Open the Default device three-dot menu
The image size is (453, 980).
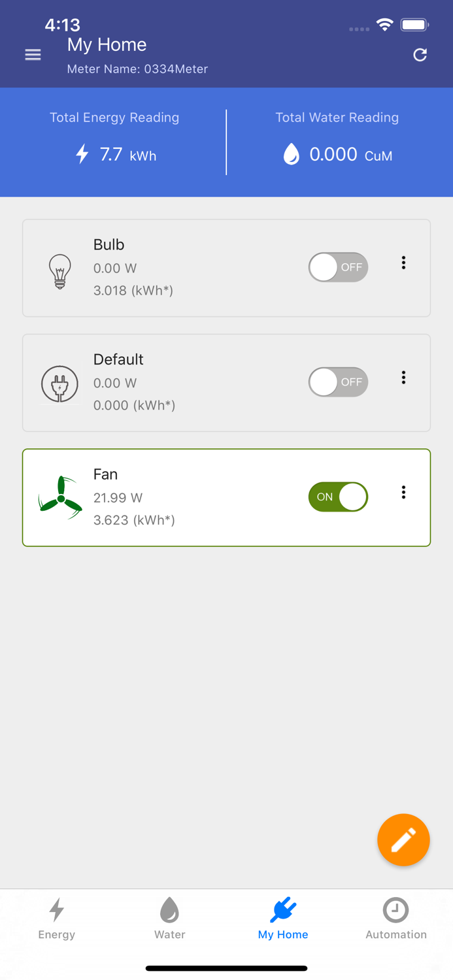[404, 378]
